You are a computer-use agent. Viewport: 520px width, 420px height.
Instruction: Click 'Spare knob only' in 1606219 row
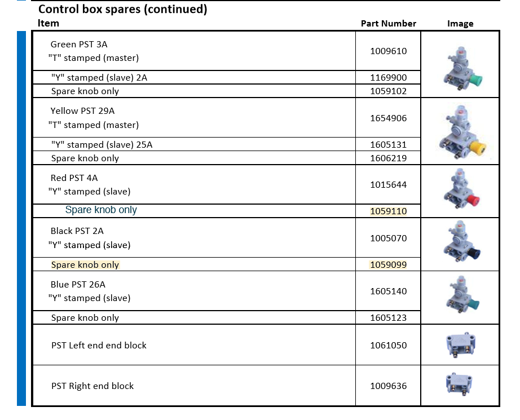[x=85, y=158]
